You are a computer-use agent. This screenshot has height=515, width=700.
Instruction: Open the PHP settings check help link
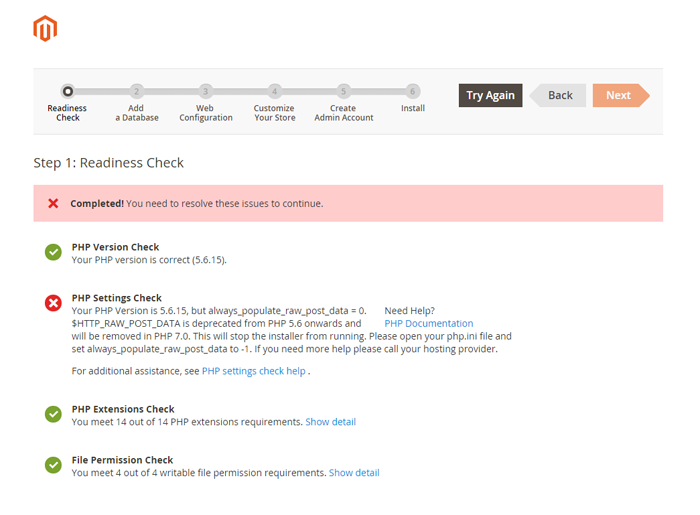tap(253, 371)
